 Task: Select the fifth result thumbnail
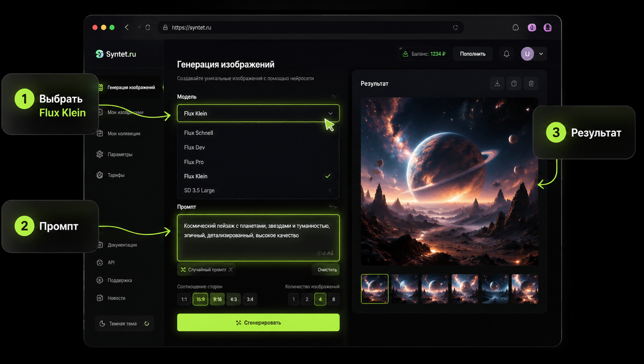(495, 289)
